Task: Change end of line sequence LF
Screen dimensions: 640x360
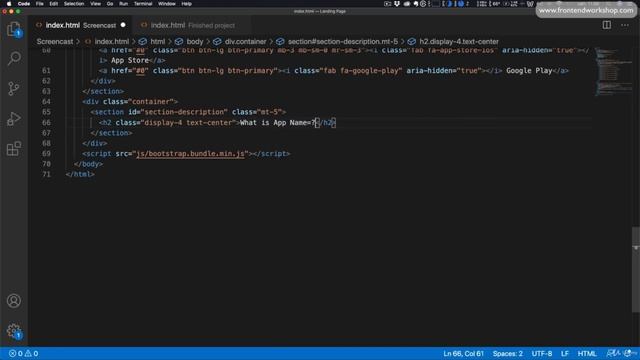Action: pyautogui.click(x=565, y=353)
